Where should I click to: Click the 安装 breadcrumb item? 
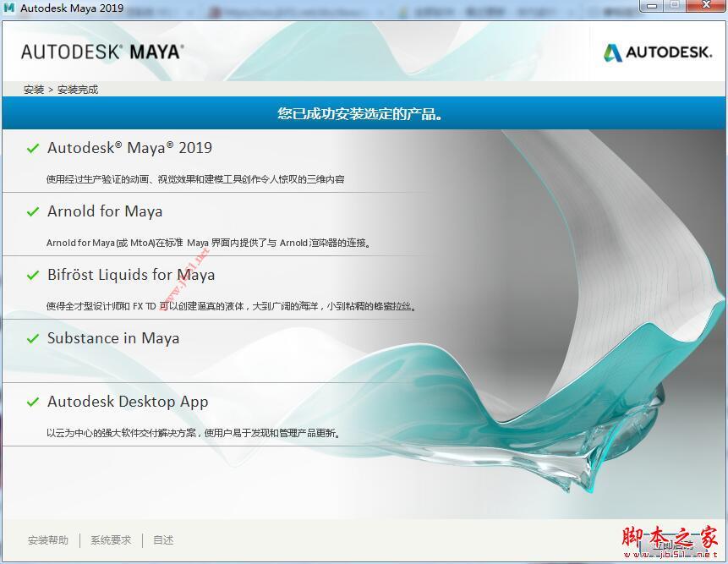coord(34,90)
